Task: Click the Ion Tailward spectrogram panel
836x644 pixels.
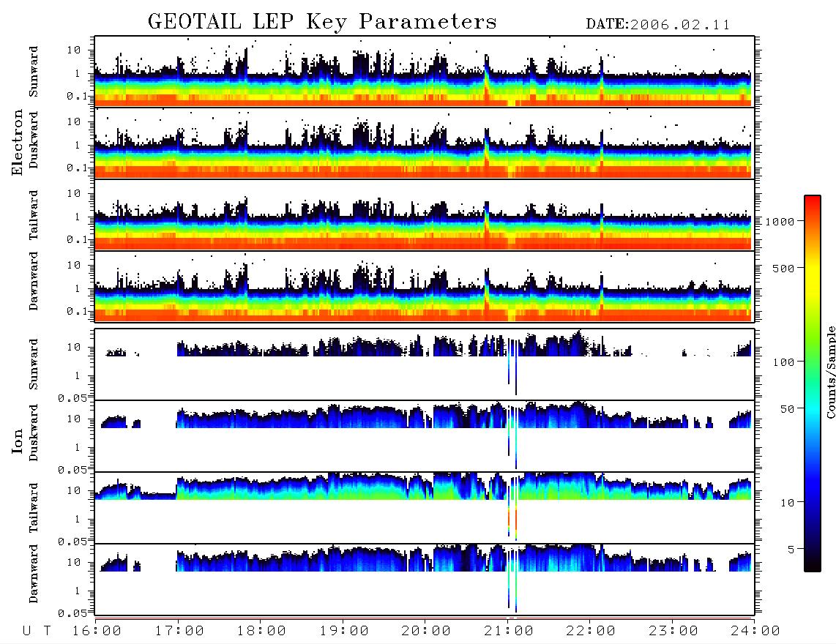Action: click(x=425, y=508)
